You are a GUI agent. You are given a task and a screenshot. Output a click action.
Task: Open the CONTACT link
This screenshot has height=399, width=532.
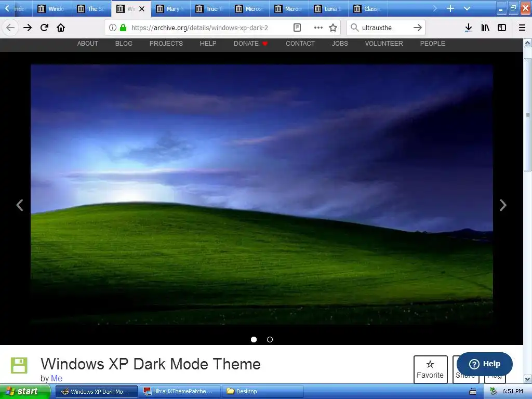[x=300, y=44]
